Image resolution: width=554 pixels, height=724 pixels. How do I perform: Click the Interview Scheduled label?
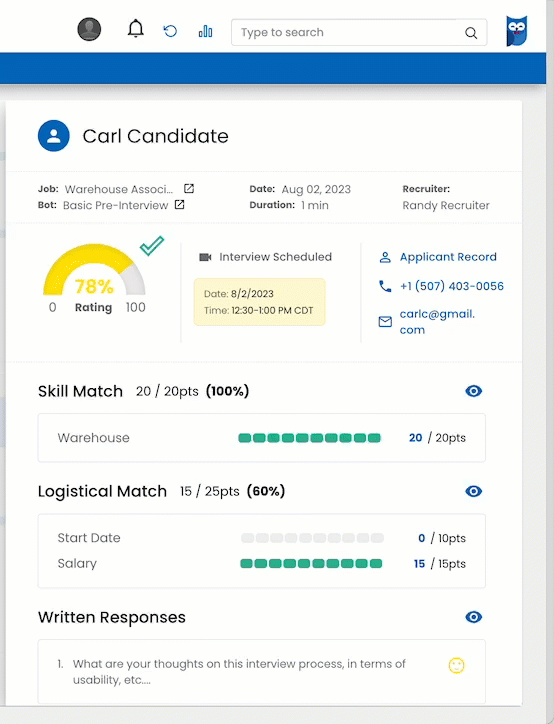[x=276, y=257]
